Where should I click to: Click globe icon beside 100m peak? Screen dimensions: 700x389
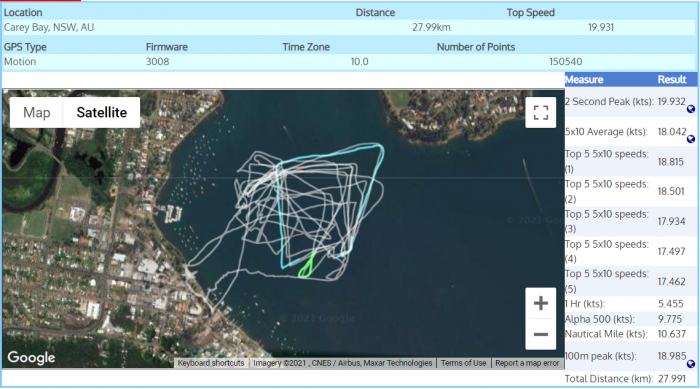tap(691, 364)
